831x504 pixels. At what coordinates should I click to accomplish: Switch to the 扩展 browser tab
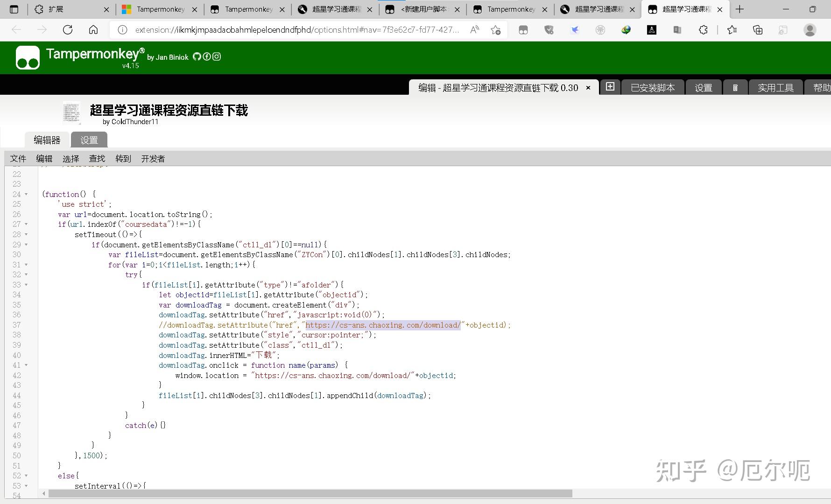[x=72, y=9]
